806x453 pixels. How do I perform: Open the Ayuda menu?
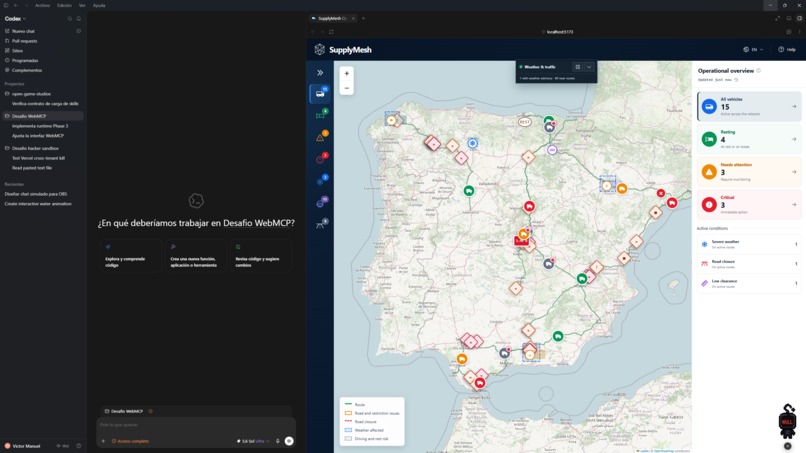pos(99,5)
